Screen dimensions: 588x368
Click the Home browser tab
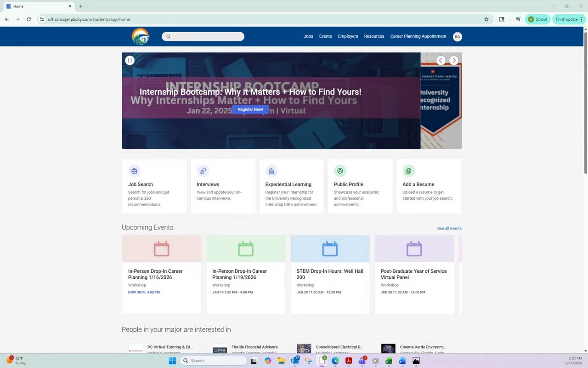tap(39, 6)
